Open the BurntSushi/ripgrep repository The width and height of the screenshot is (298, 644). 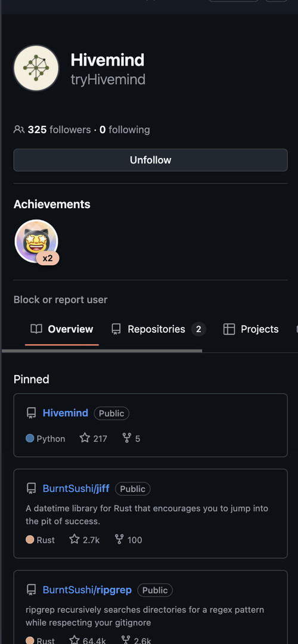pyautogui.click(x=87, y=590)
